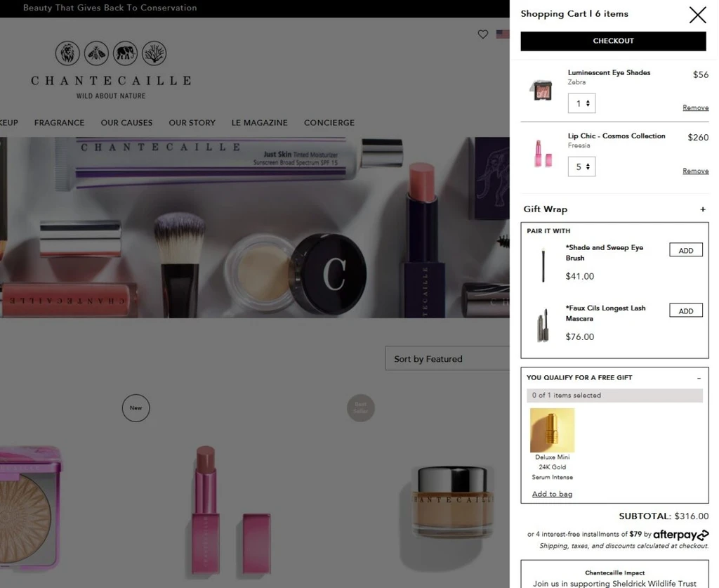719x588 pixels.
Task: Add Shade and Sweep Eye Brush
Action: (x=685, y=250)
